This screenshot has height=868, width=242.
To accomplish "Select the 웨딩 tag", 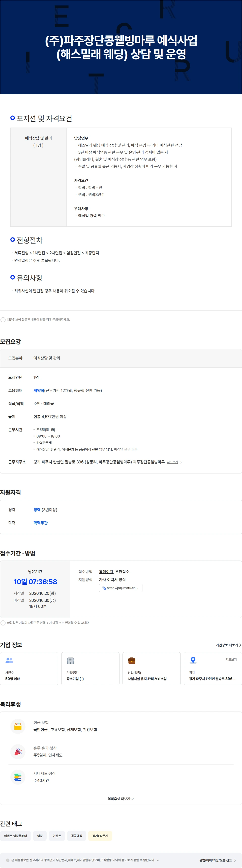I will point(40,836).
